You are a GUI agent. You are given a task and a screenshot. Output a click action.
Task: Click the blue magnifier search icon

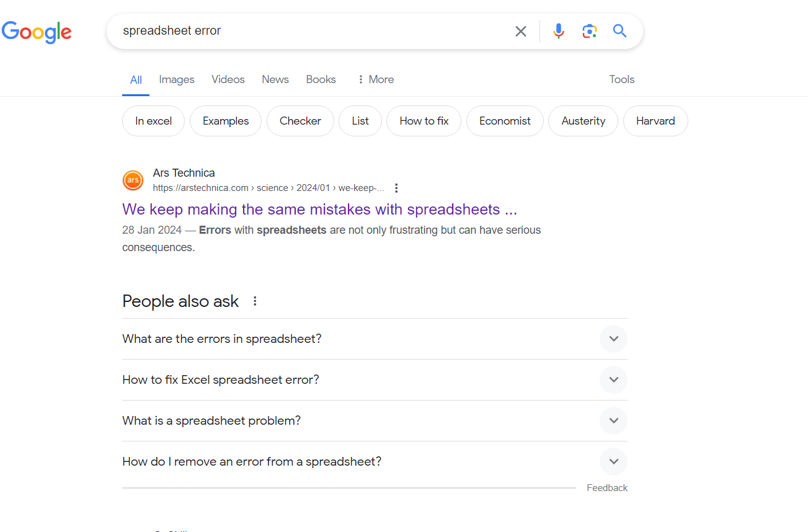(620, 31)
